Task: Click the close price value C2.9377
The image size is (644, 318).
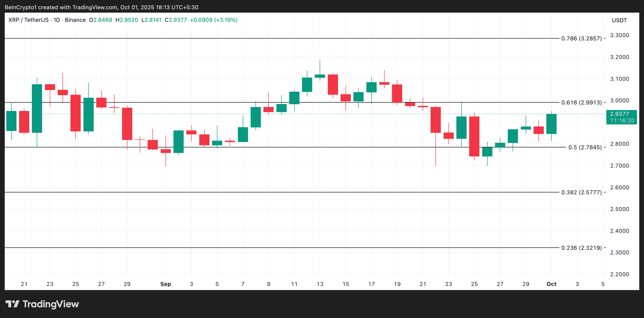Action: pos(176,20)
